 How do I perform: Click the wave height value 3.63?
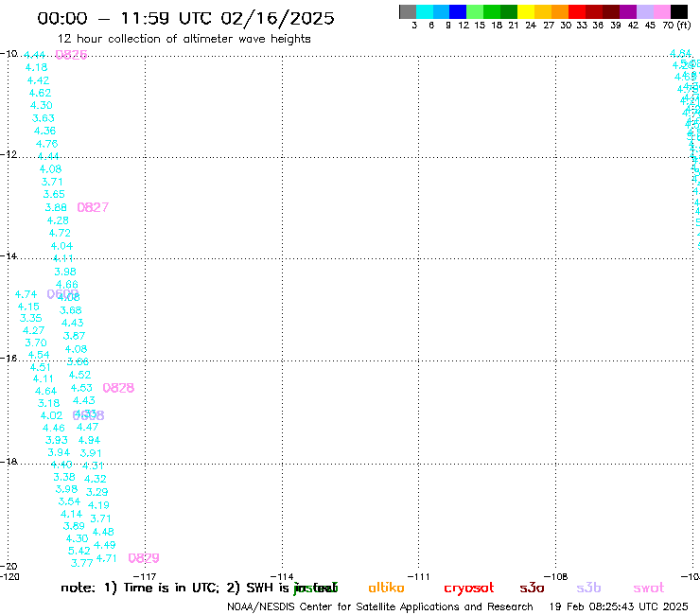click(x=44, y=118)
